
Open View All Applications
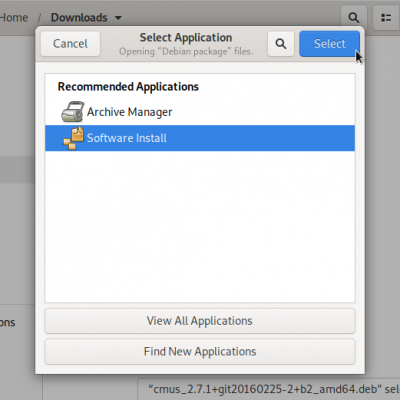[x=200, y=321]
